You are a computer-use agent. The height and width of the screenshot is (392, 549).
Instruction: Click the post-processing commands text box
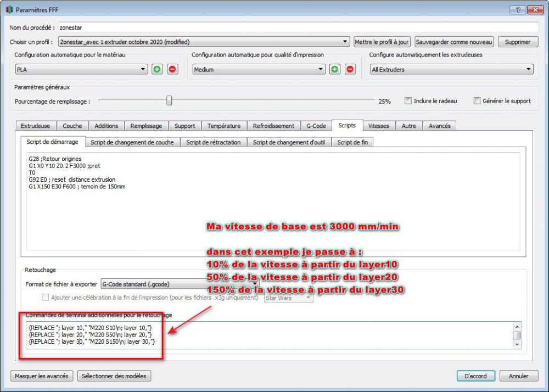(x=269, y=335)
